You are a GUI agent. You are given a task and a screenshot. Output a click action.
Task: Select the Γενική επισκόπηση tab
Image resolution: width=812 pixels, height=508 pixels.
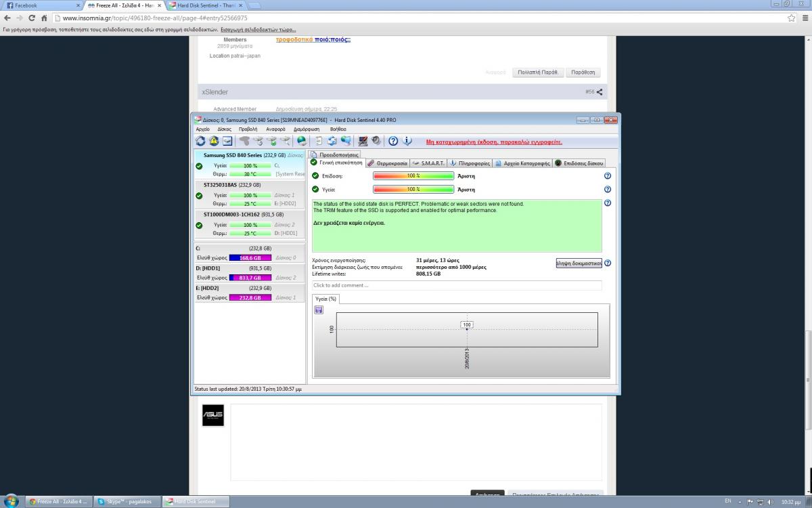(337, 163)
